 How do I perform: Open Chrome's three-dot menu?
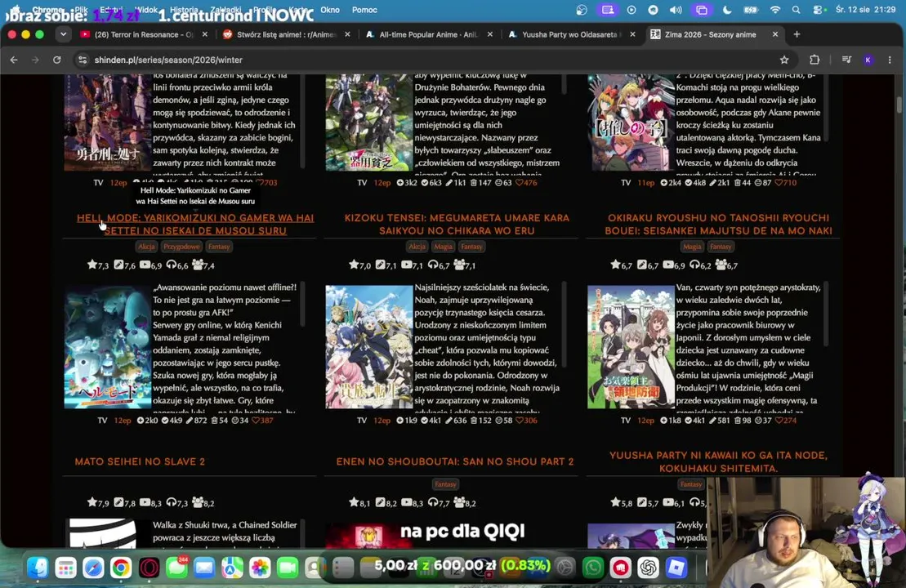pyautogui.click(x=890, y=60)
